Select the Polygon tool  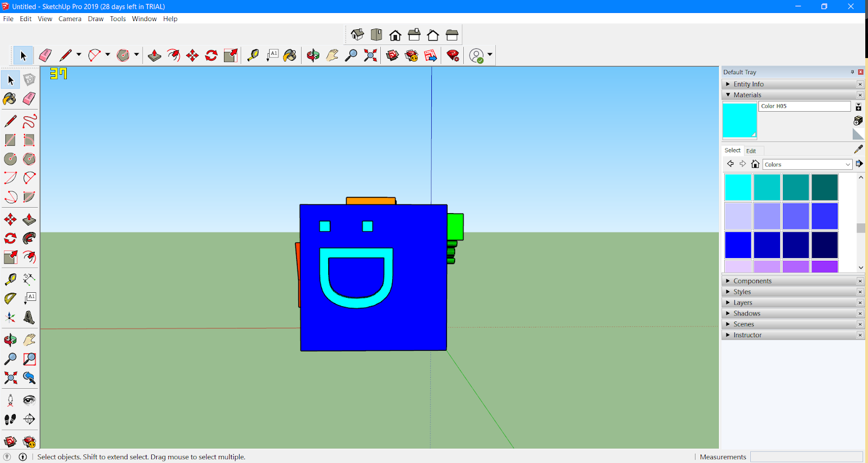(29, 159)
